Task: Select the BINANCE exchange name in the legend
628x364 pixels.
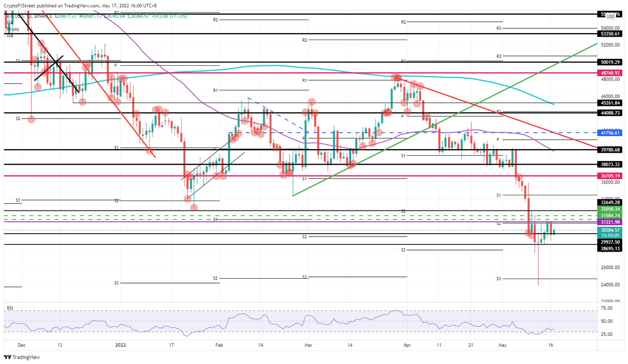Action: (43, 17)
